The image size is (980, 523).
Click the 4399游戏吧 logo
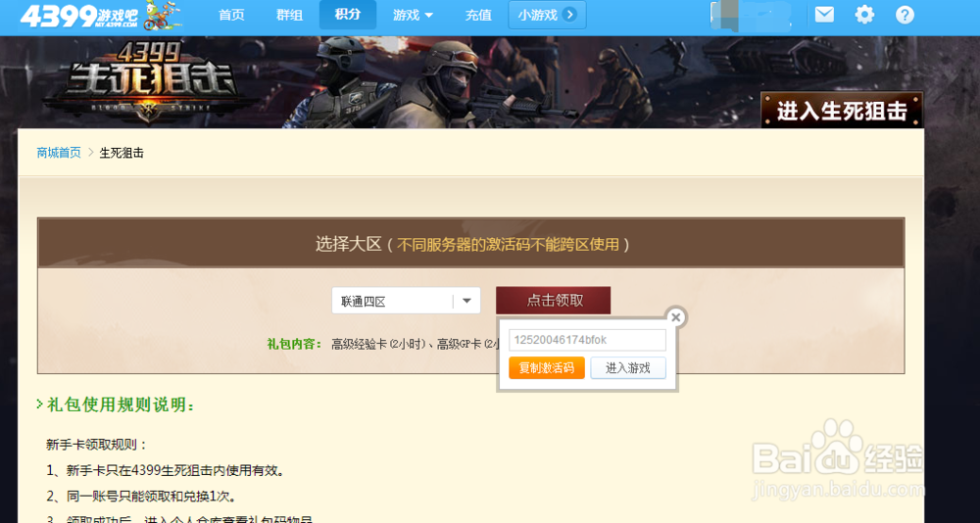point(100,16)
